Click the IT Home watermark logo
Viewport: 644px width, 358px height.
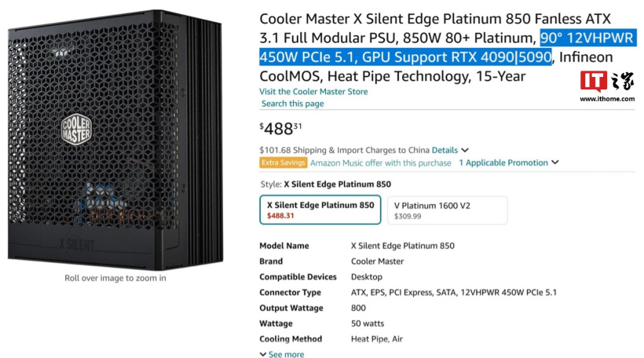pos(607,82)
